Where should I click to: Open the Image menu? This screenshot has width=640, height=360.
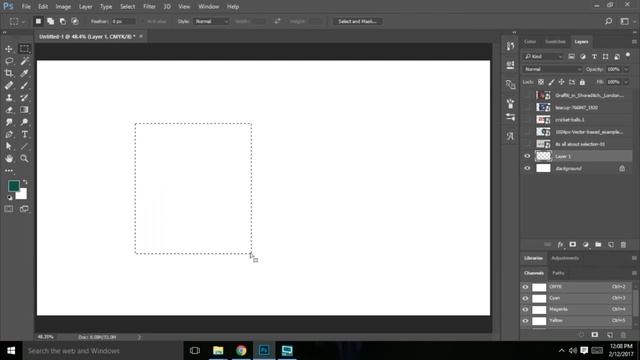click(x=63, y=7)
